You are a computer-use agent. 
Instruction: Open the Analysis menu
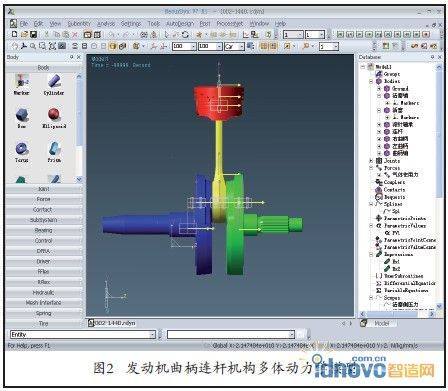pos(106,24)
